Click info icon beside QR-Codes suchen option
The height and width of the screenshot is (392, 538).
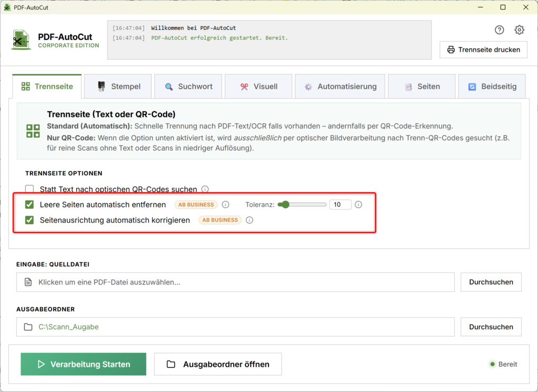point(205,189)
